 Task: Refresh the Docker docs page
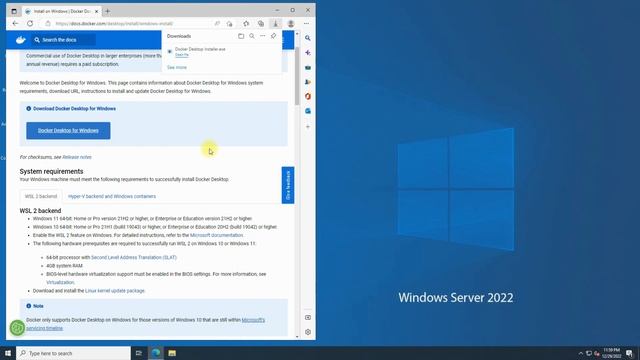(30, 24)
